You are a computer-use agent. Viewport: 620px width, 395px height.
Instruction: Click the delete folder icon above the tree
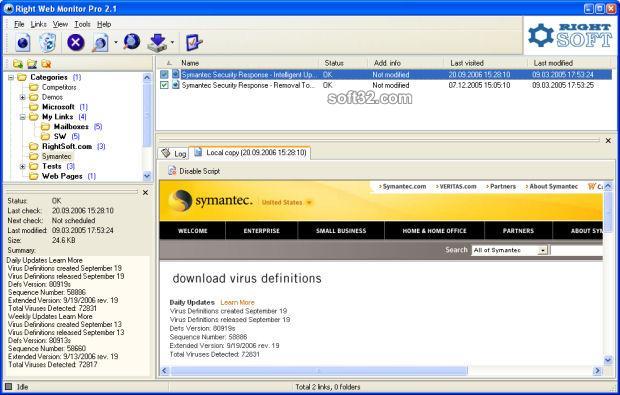click(46, 64)
